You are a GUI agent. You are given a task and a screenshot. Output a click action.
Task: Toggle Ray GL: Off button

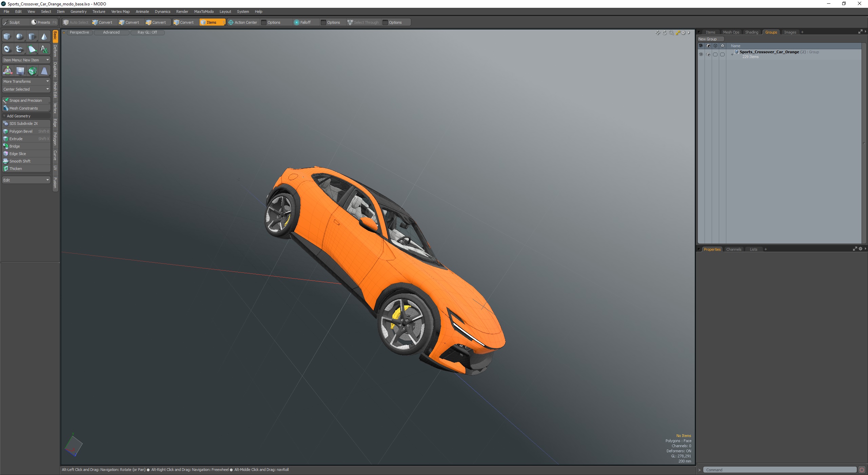[x=147, y=33]
